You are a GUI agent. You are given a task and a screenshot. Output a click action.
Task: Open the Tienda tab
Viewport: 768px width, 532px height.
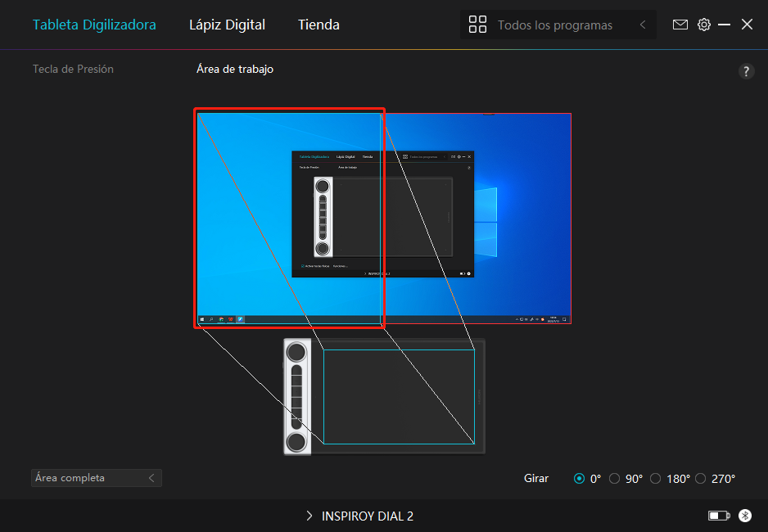[318, 25]
